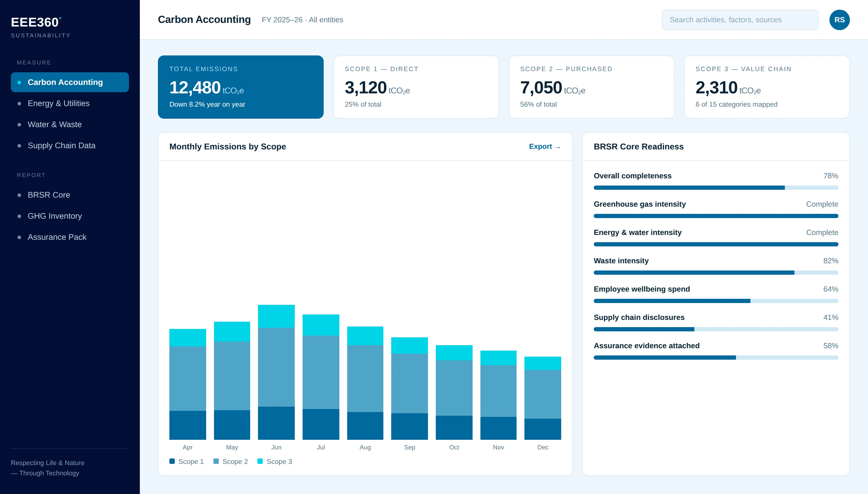The width and height of the screenshot is (868, 494).
Task: Click 'Monthly Emissions by Scope' title
Action: point(228,147)
